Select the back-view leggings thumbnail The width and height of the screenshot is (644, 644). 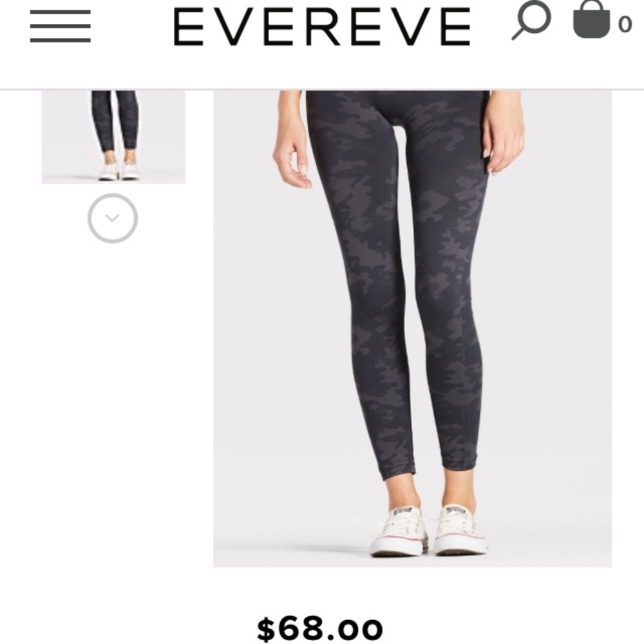click(113, 137)
